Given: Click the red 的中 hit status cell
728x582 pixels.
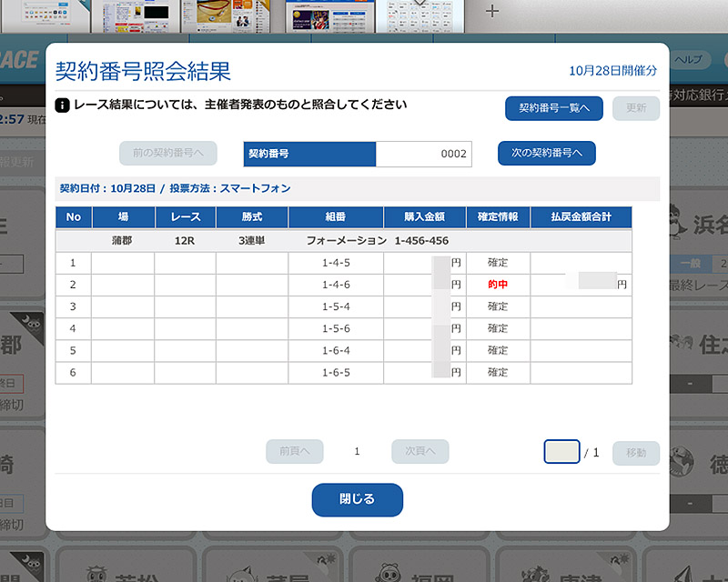Looking at the screenshot, I should (x=498, y=285).
